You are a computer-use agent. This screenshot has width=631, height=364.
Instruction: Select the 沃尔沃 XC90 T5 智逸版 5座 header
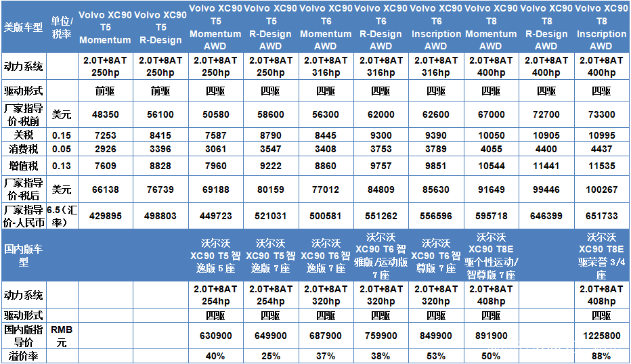[215, 256]
